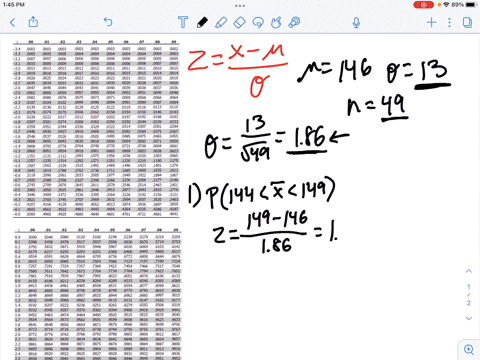Open the tape ruler tool
This screenshot has width=480, height=360.
click(x=294, y=22)
